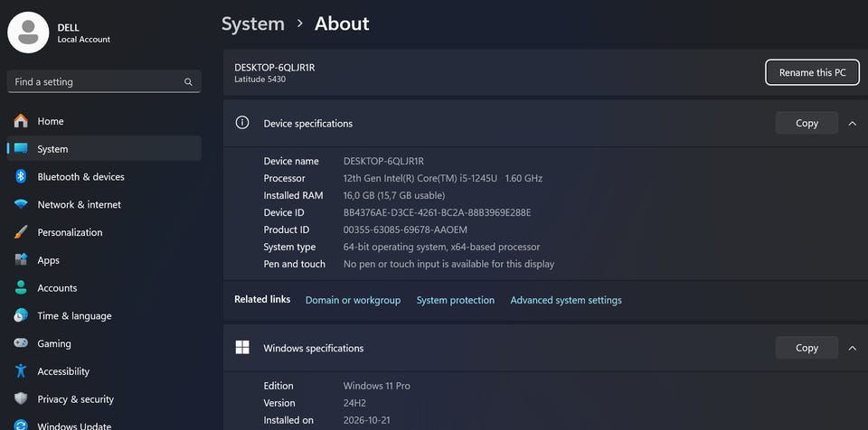The height and width of the screenshot is (430, 868).
Task: Select the Gaming controller icon
Action: pos(21,343)
